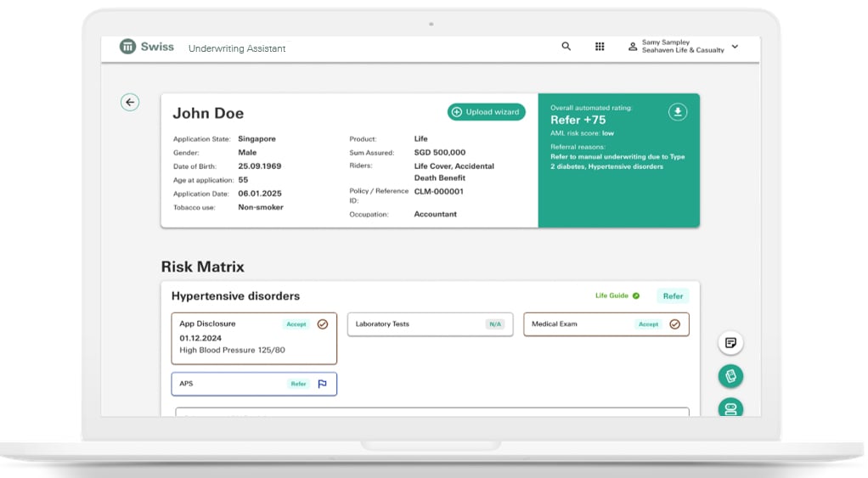Click the Refer badge for Hypertensive disorders

click(674, 296)
